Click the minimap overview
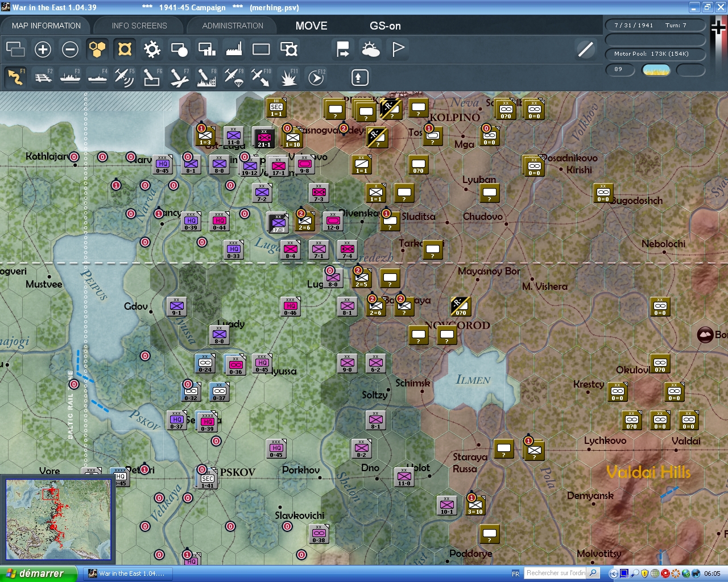 58,520
